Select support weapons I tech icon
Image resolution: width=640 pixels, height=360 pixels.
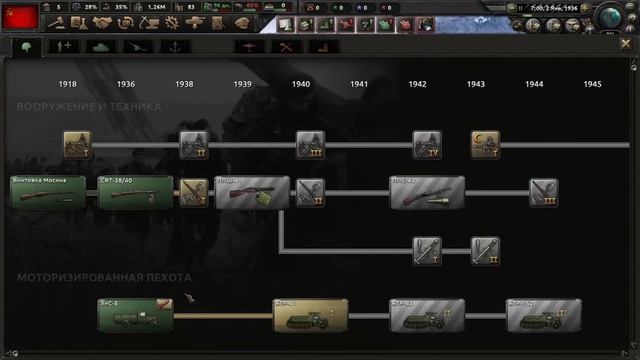point(194,193)
